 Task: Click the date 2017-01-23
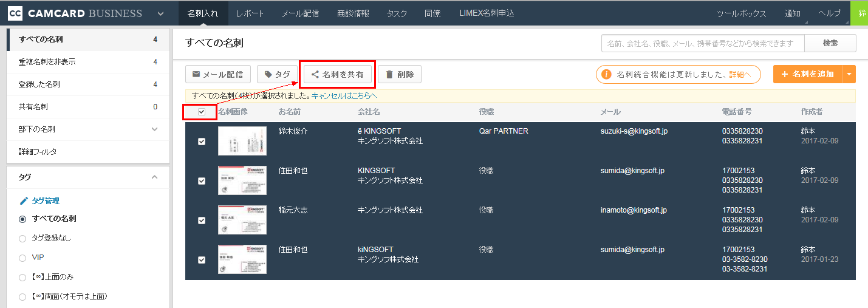click(x=820, y=259)
